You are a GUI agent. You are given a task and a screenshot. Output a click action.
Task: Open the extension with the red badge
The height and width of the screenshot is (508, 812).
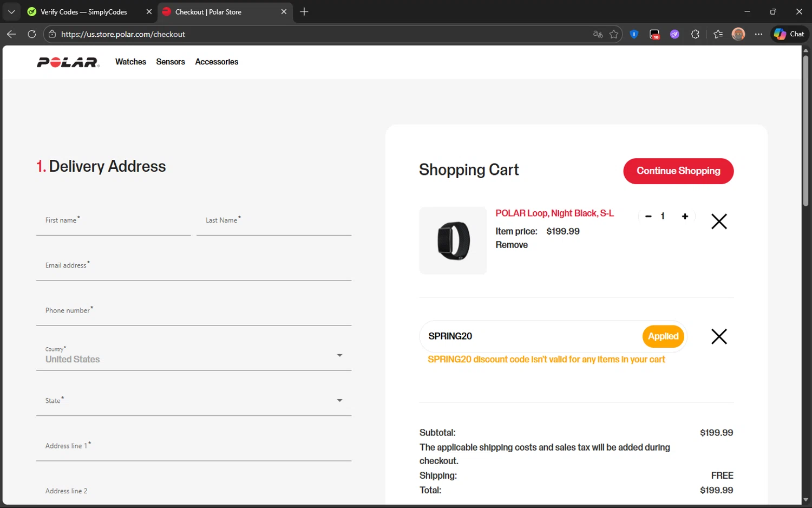(x=654, y=35)
